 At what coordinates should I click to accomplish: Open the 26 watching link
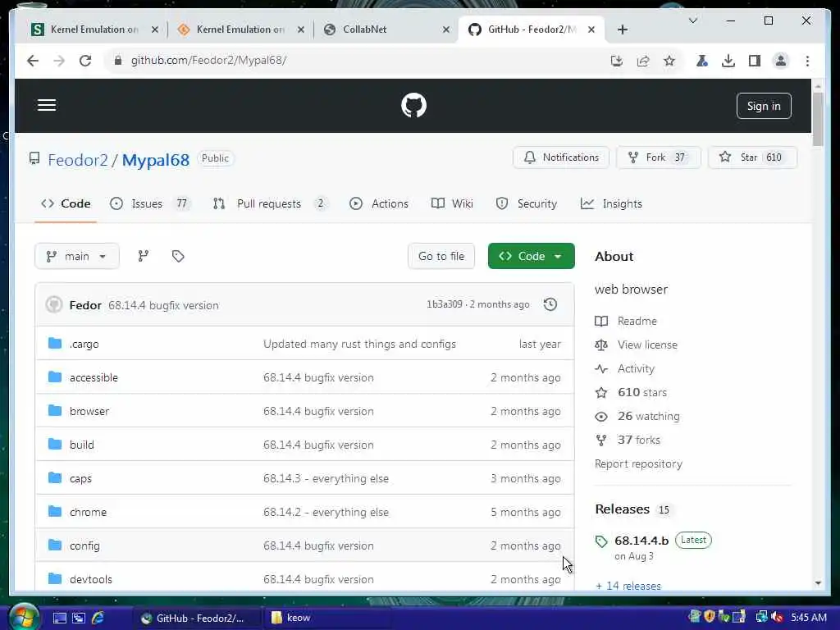(648, 416)
